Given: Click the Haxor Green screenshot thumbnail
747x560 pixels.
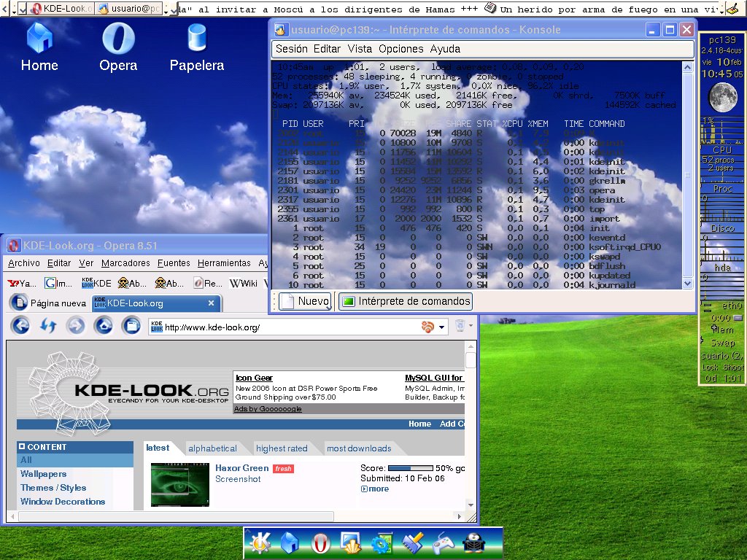Looking at the screenshot, I should (x=180, y=484).
